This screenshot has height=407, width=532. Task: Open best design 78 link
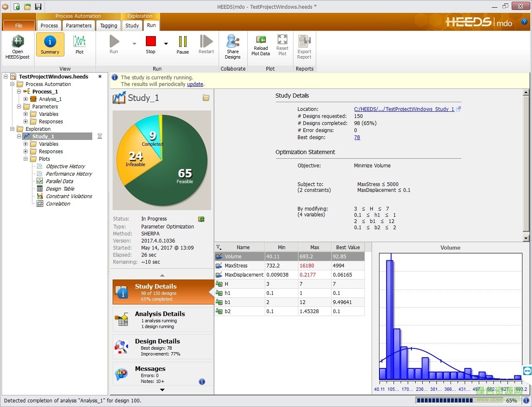[357, 137]
